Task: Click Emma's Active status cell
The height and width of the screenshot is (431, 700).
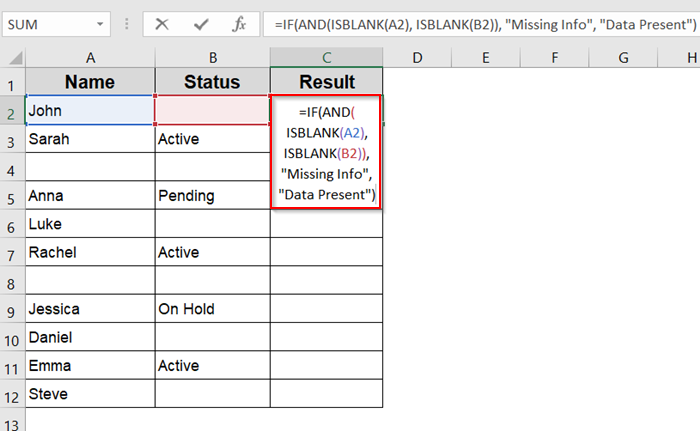Action: click(x=212, y=366)
